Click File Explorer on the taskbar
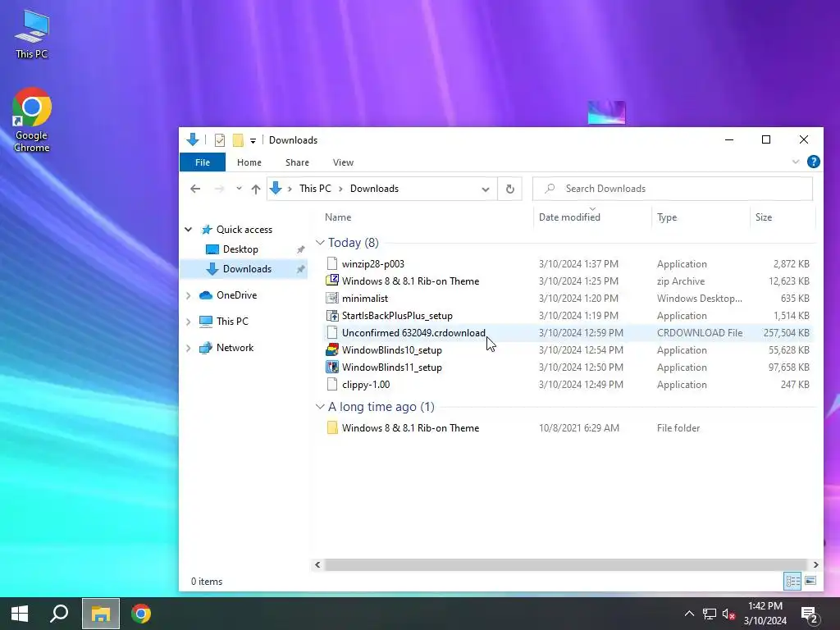The width and height of the screenshot is (840, 630). click(101, 614)
